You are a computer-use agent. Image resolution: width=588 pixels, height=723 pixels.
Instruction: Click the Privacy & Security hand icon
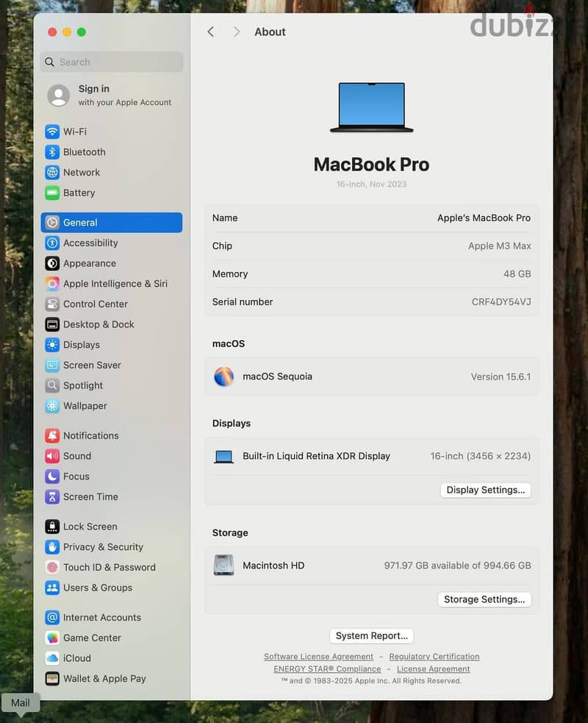[x=52, y=546]
